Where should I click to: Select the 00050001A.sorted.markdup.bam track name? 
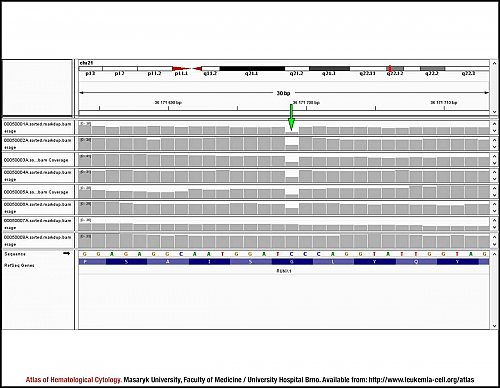point(38,124)
